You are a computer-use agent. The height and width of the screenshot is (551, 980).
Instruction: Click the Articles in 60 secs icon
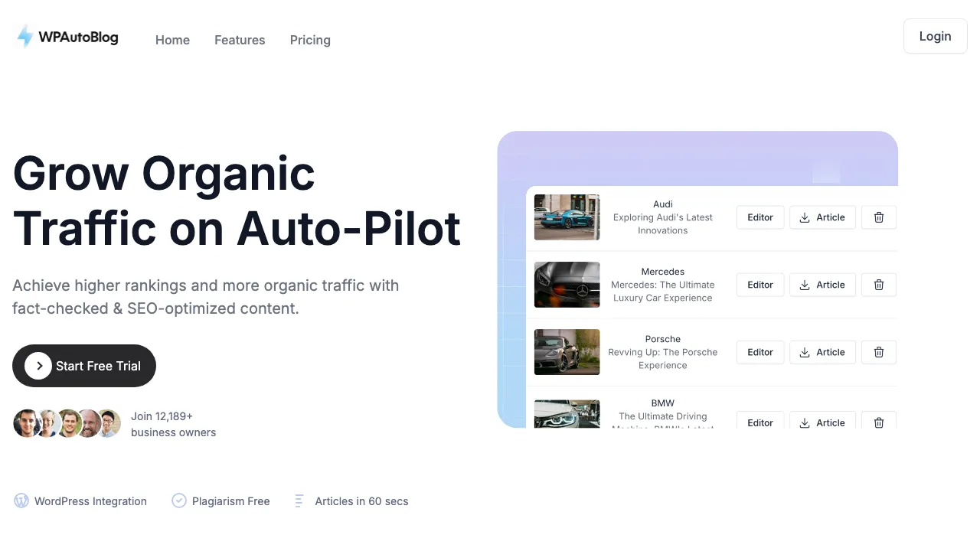point(299,500)
